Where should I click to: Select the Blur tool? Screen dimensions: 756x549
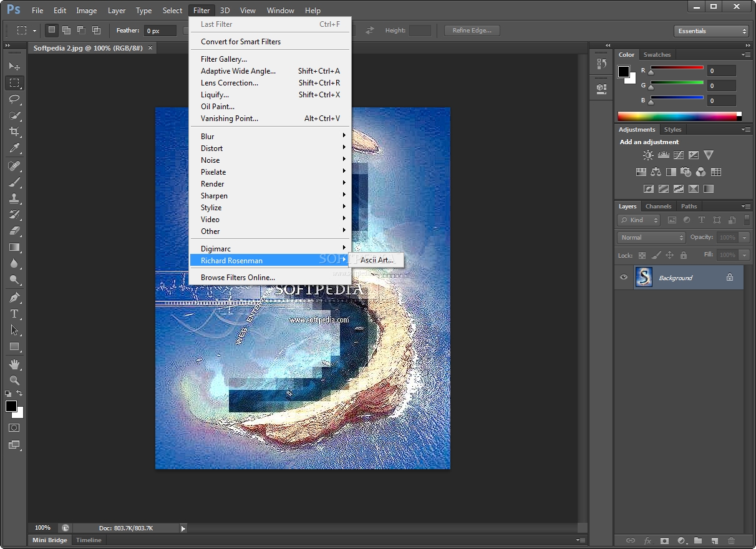click(x=14, y=264)
